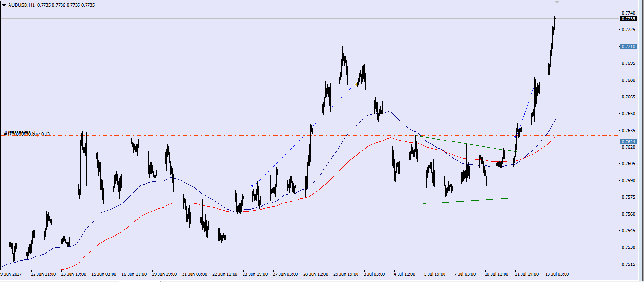Click the 0.7605 price axis label
The image size is (644, 282).
[x=628, y=164]
